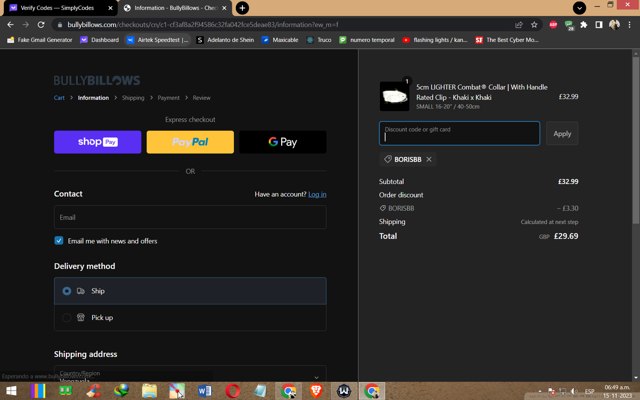Click the Log in link
The image size is (640, 400).
[317, 194]
